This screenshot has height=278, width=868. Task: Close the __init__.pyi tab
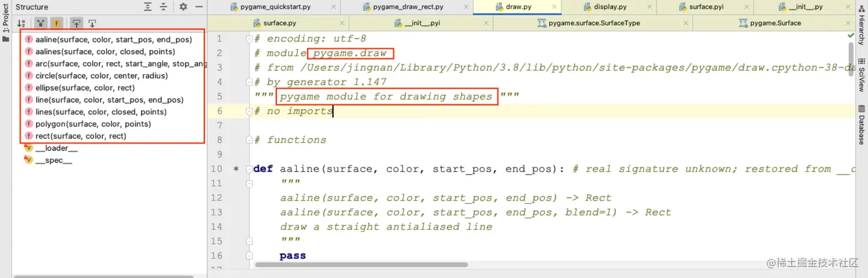click(x=485, y=23)
